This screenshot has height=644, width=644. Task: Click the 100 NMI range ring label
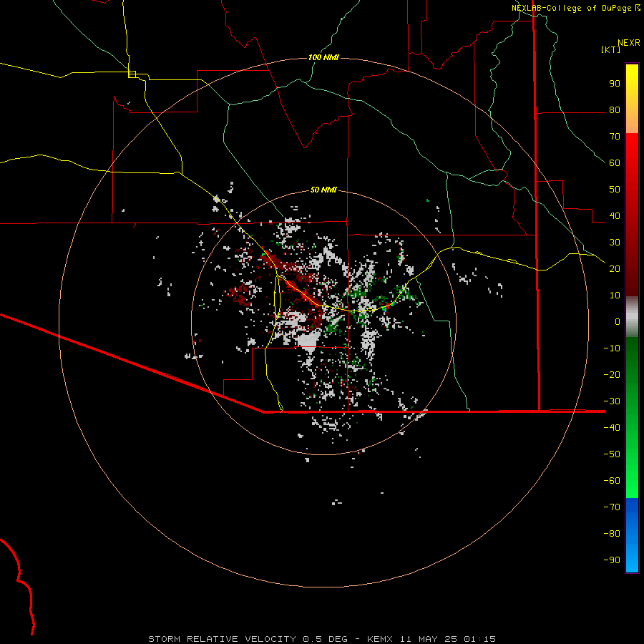point(323,57)
